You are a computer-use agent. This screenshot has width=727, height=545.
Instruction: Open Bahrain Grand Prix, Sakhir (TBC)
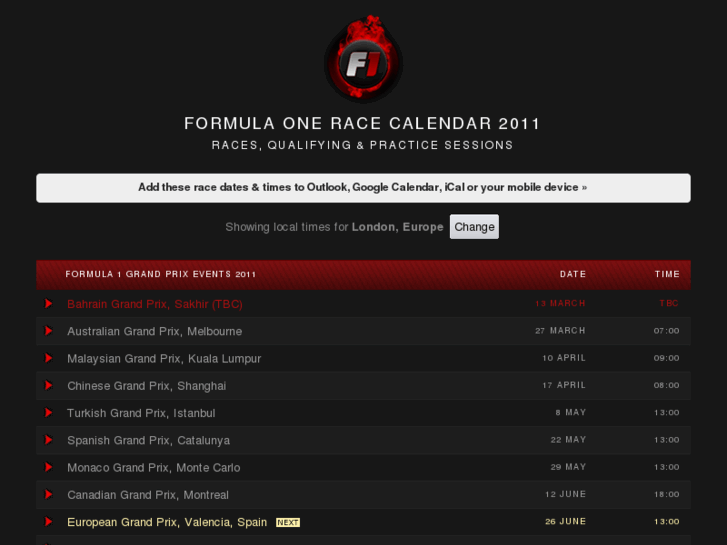tap(155, 304)
